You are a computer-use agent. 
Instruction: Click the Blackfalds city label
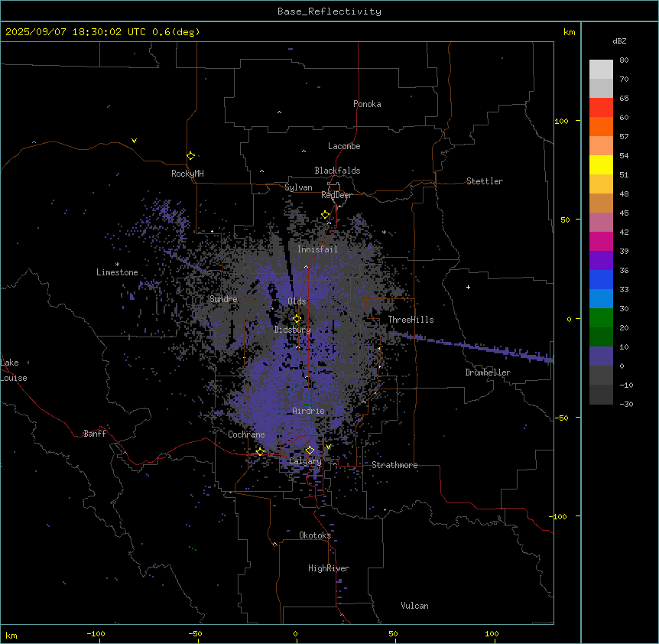coord(337,171)
